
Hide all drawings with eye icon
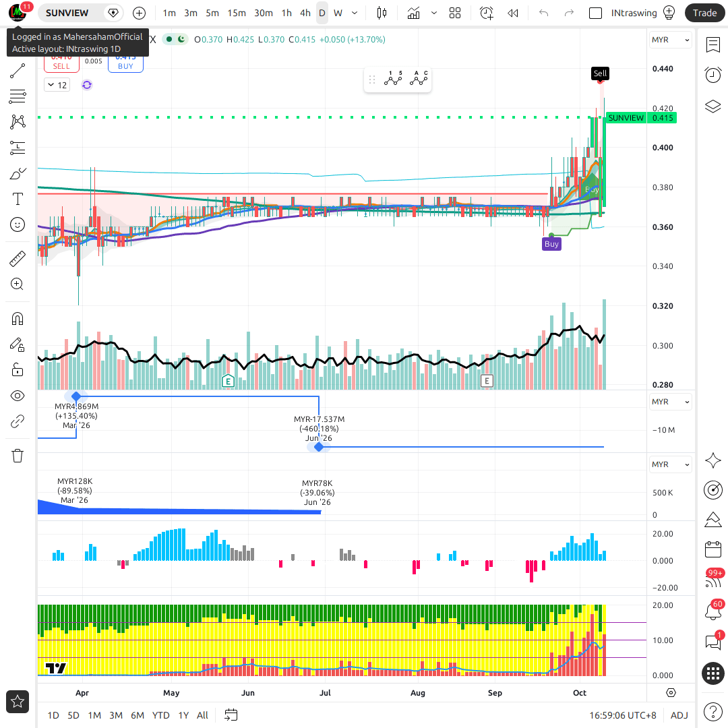point(17,396)
